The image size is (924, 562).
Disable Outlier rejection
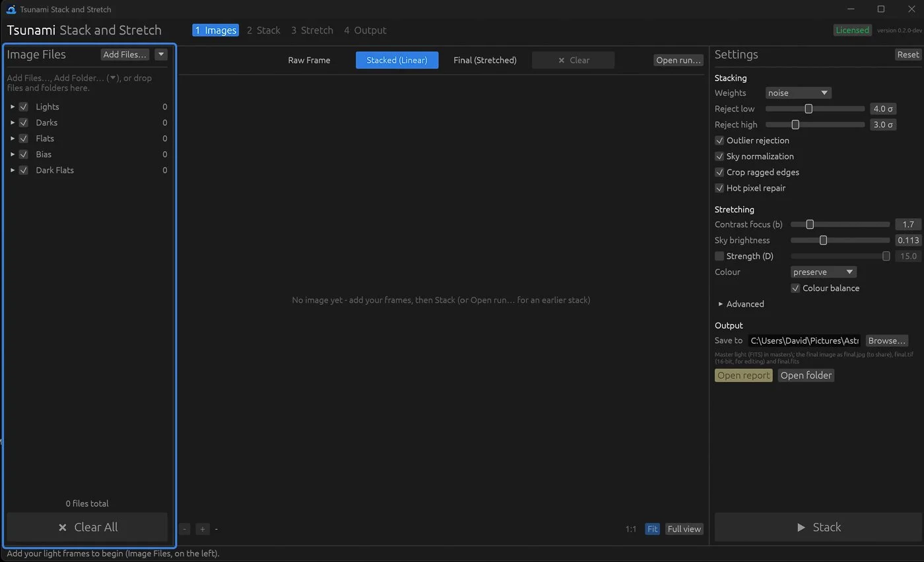[719, 140]
